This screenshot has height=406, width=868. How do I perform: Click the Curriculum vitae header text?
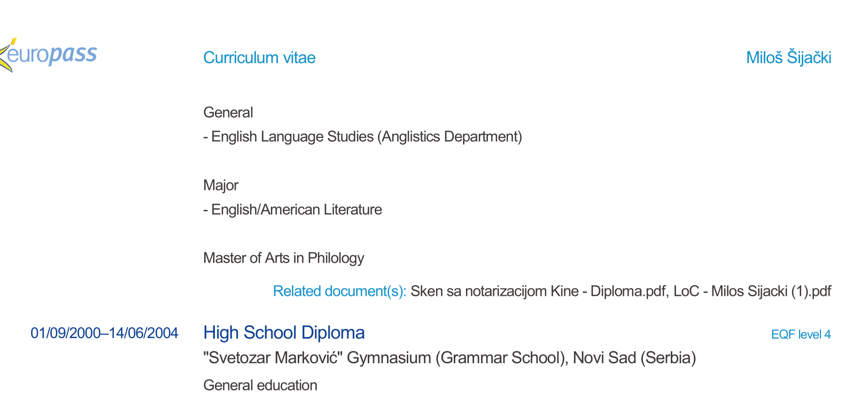[x=259, y=58]
